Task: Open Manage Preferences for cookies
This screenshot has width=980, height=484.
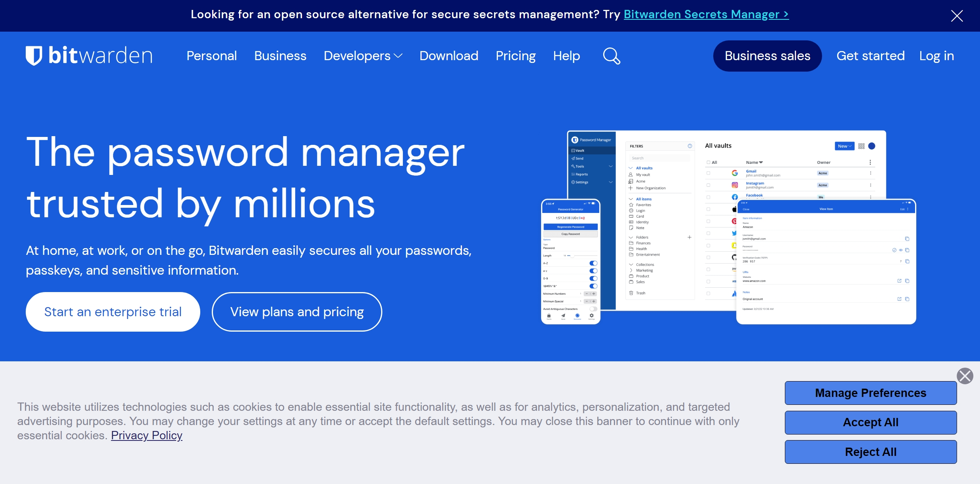Action: pos(871,393)
